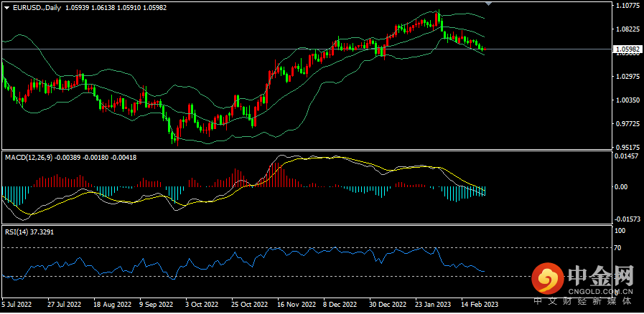
Task: Select the RSI(14) indicator label
Action: (x=14, y=232)
